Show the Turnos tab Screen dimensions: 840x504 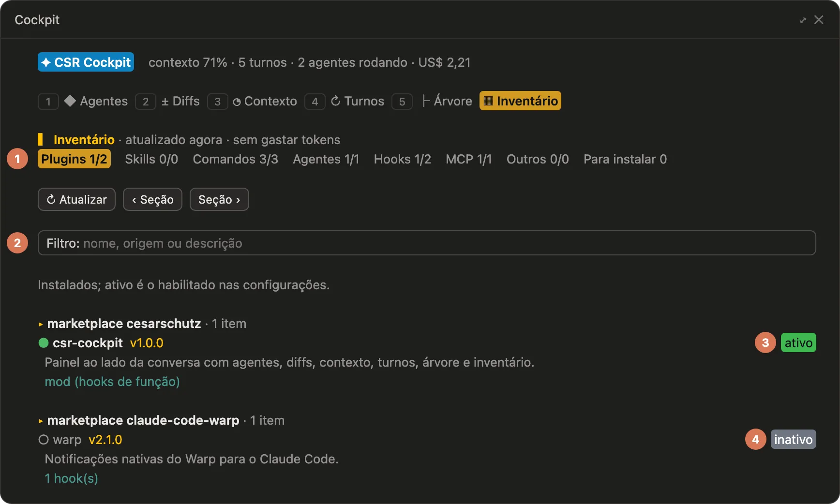click(x=358, y=101)
